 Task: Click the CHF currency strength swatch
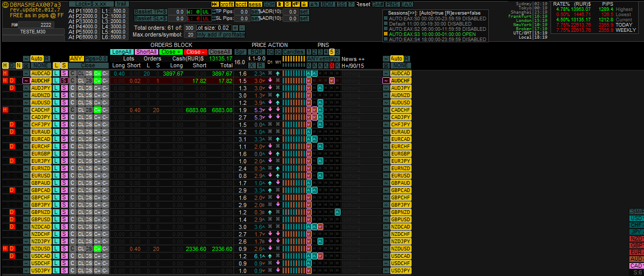[636, 225]
